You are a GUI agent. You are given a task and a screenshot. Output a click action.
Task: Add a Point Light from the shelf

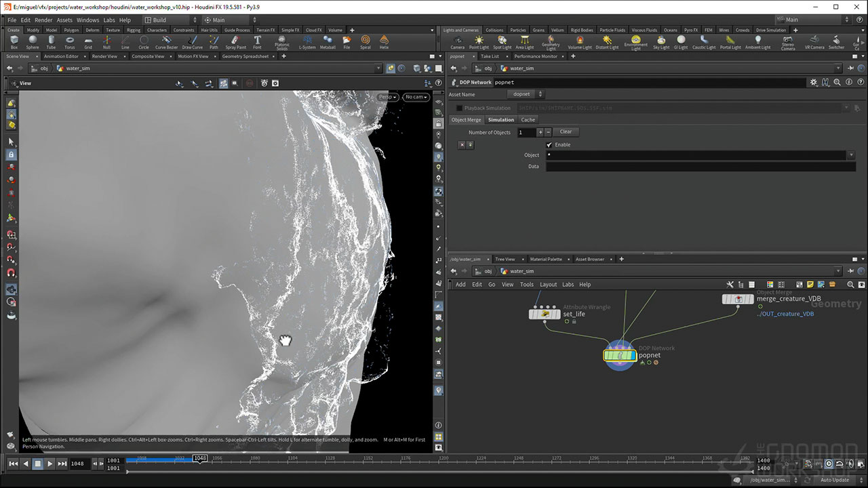tap(479, 42)
